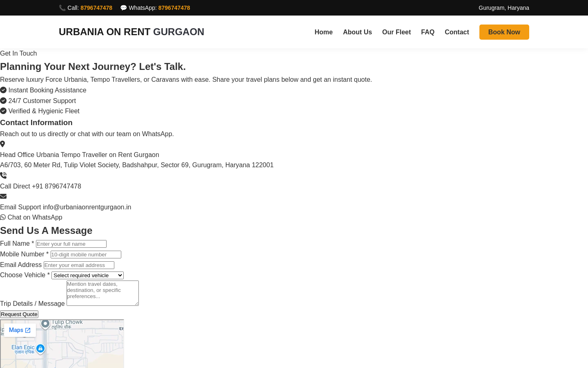Open the Contact nav item
This screenshot has width=588, height=368.
(457, 32)
